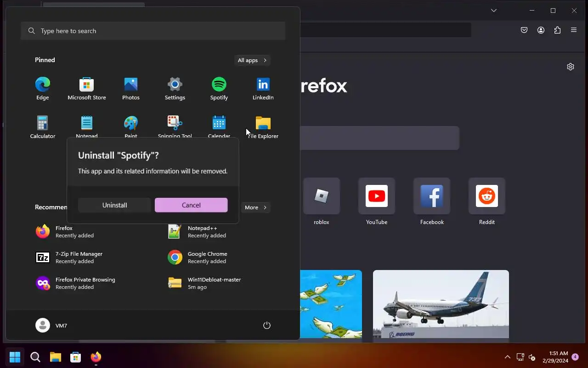588x368 pixels.
Task: Focus the Firefox address bar
Action: click(386, 30)
